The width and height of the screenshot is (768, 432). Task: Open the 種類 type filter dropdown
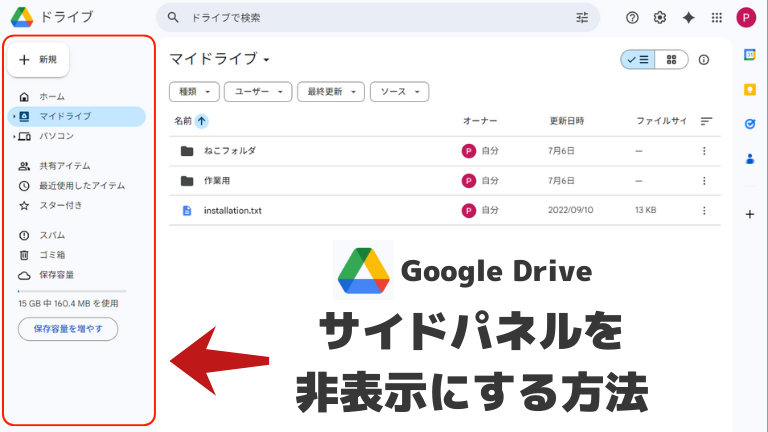(x=194, y=92)
